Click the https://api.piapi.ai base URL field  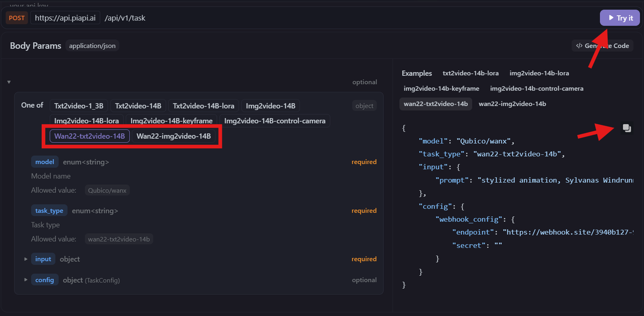(65, 18)
